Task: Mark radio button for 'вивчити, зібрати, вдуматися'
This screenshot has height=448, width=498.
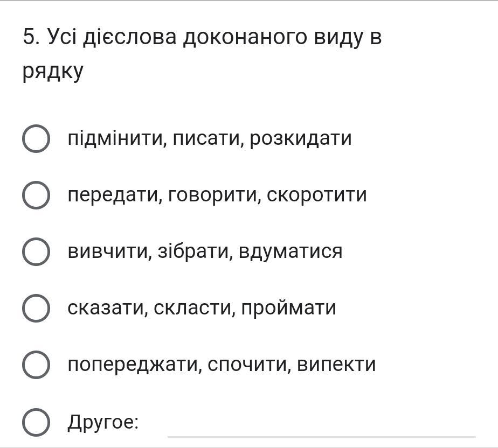Action: click(36, 251)
